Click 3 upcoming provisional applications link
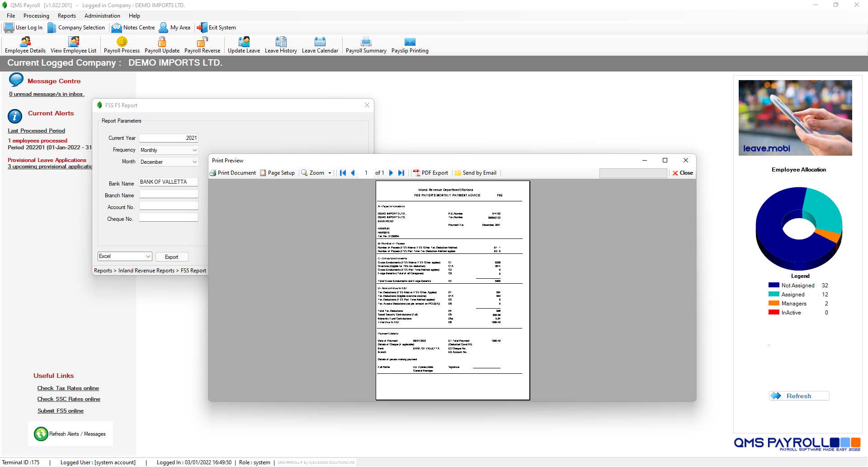The width and height of the screenshot is (868, 467). (x=50, y=167)
